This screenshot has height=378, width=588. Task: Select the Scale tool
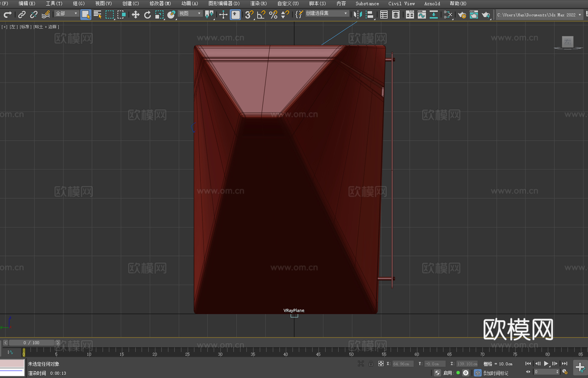[159, 14]
